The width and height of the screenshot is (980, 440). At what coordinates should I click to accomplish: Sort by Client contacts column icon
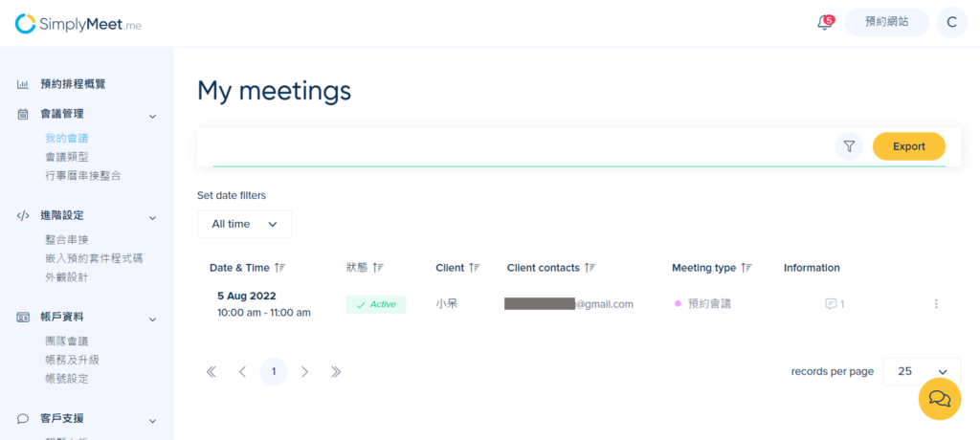[590, 268]
